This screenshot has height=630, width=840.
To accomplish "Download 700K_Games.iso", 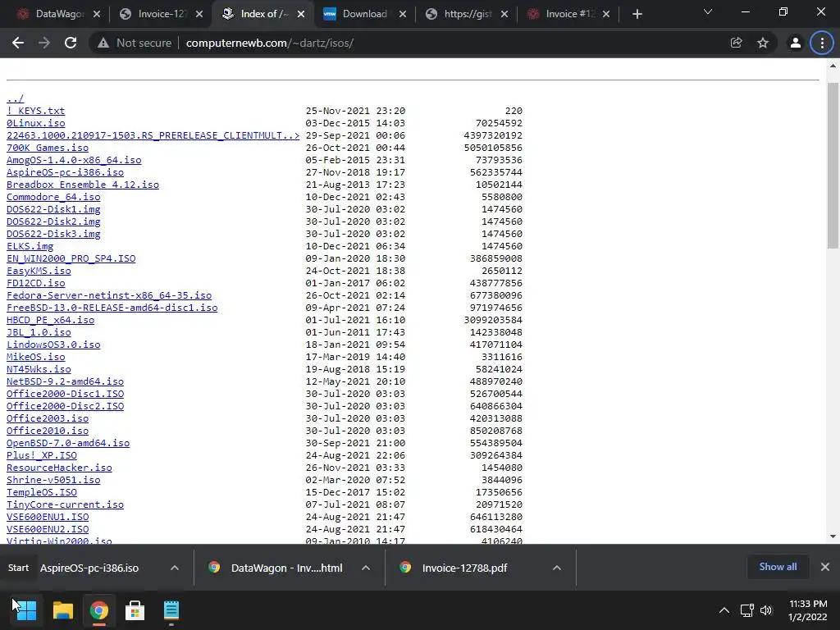I will point(47,148).
